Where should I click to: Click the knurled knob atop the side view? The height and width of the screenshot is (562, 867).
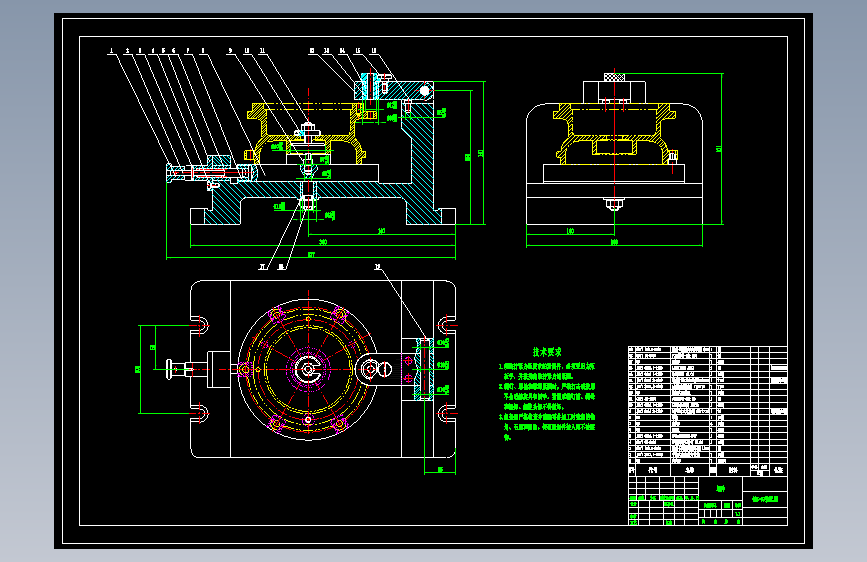(x=614, y=77)
